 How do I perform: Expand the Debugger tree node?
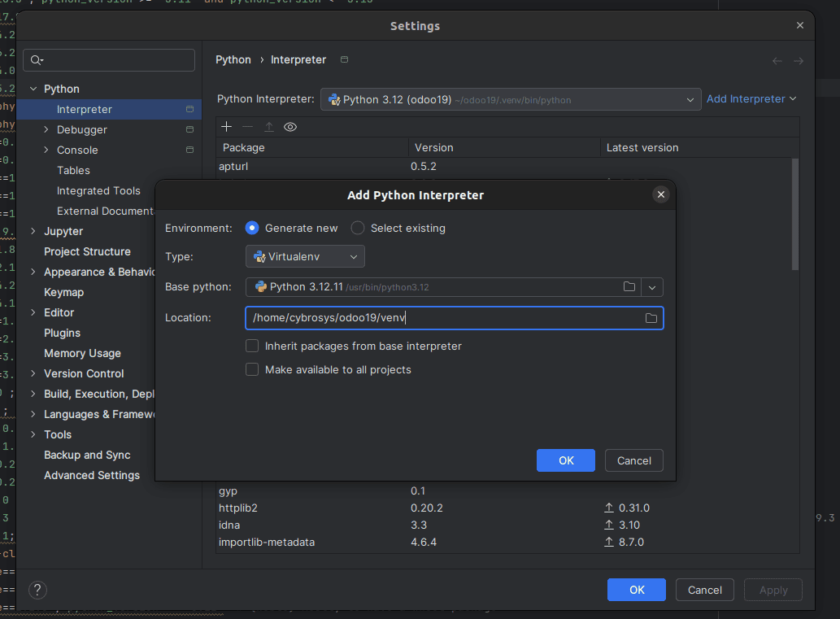tap(46, 129)
